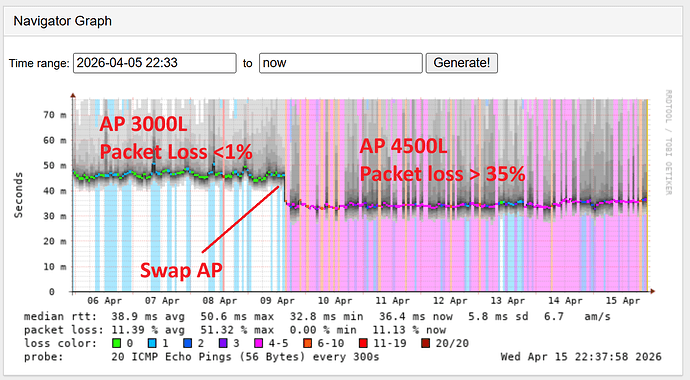Click the 10 Apr x-axis label
This screenshot has width=690, height=380.
tap(335, 301)
